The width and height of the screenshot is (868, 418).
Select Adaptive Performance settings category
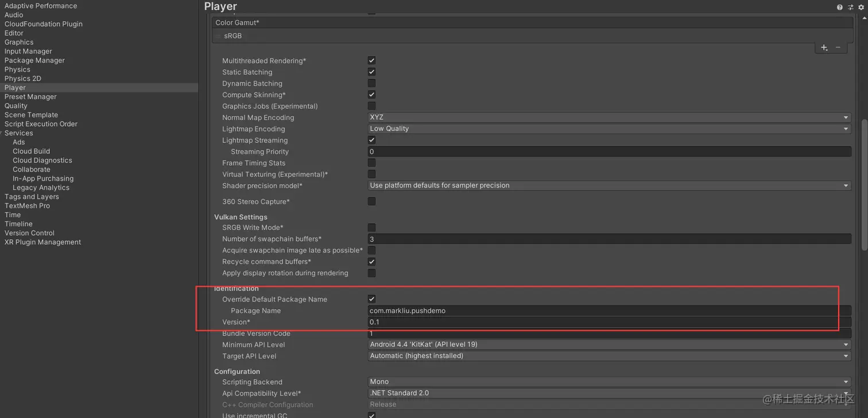[x=41, y=6]
